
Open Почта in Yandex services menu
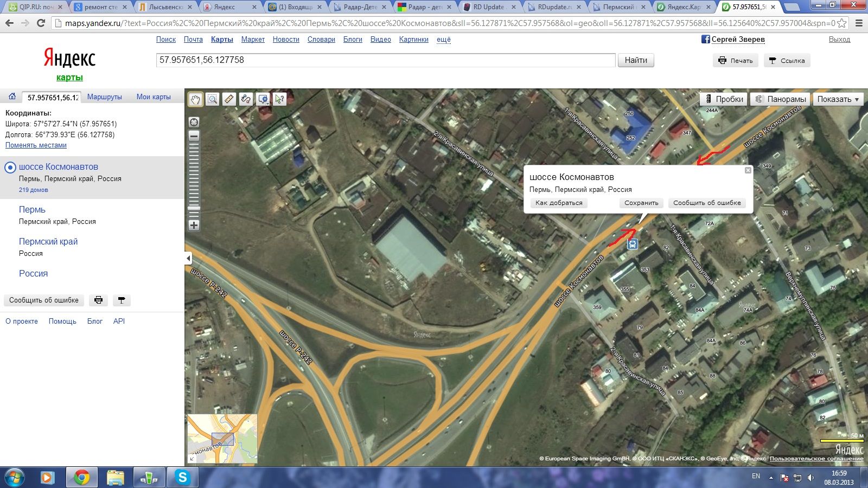click(x=193, y=40)
